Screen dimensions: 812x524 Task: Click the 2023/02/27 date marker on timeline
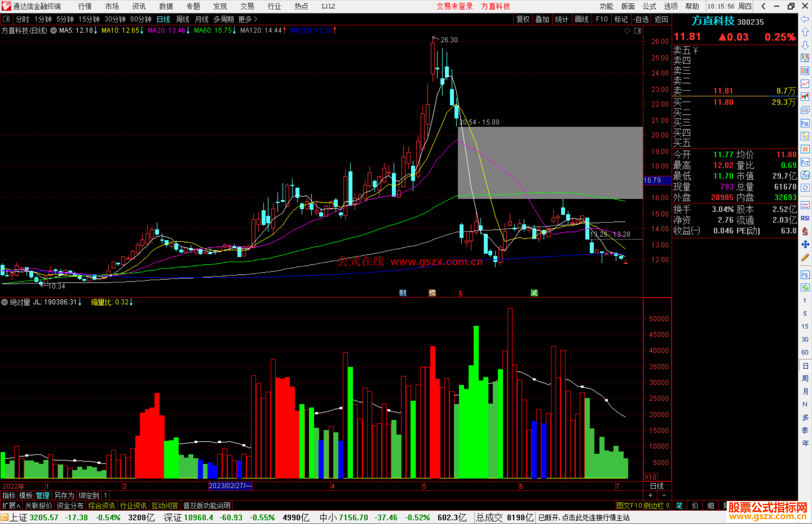click(230, 486)
